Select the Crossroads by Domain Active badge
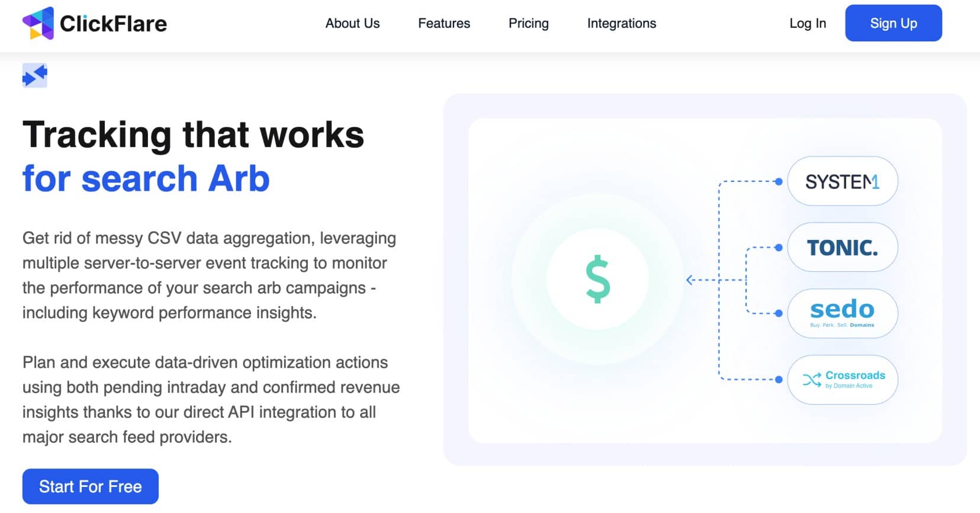Viewport: 980px width, 513px height. (x=842, y=380)
